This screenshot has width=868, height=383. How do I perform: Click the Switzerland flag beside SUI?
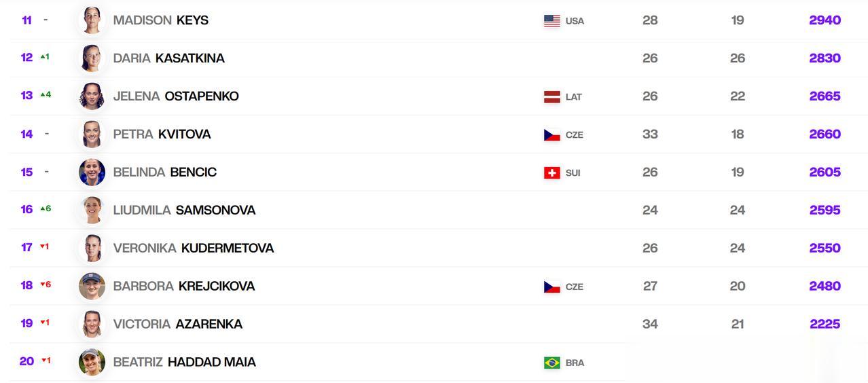pos(552,173)
